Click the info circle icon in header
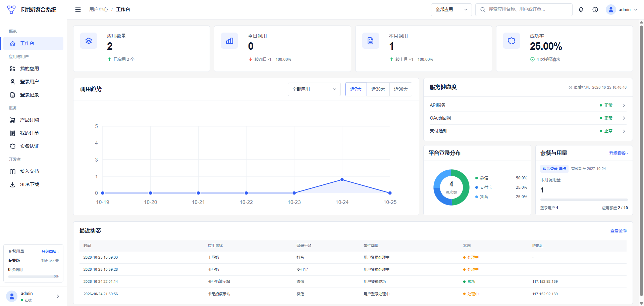 [595, 9]
